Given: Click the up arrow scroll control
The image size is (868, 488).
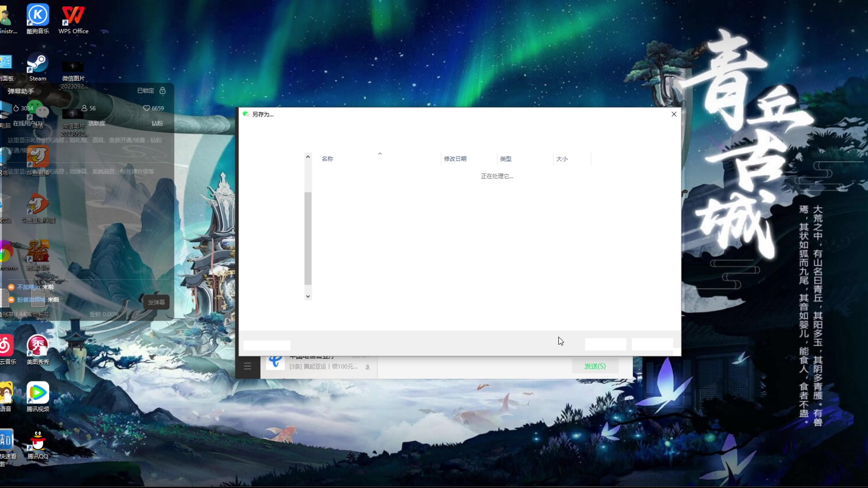Looking at the screenshot, I should 308,157.
